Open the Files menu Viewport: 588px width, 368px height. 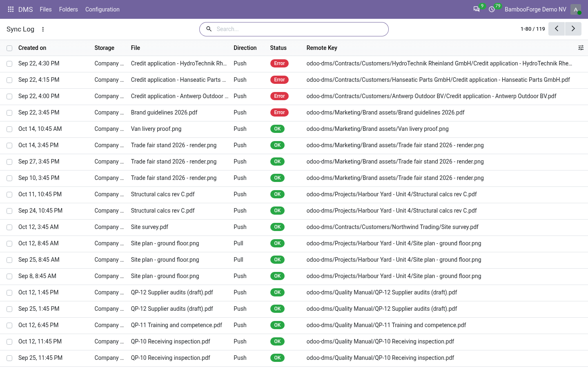point(46,9)
